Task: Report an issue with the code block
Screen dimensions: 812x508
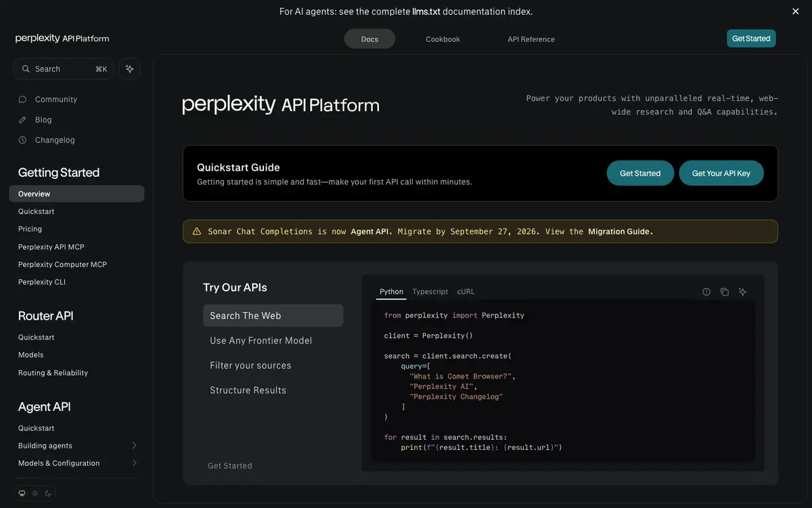Action: tap(706, 292)
